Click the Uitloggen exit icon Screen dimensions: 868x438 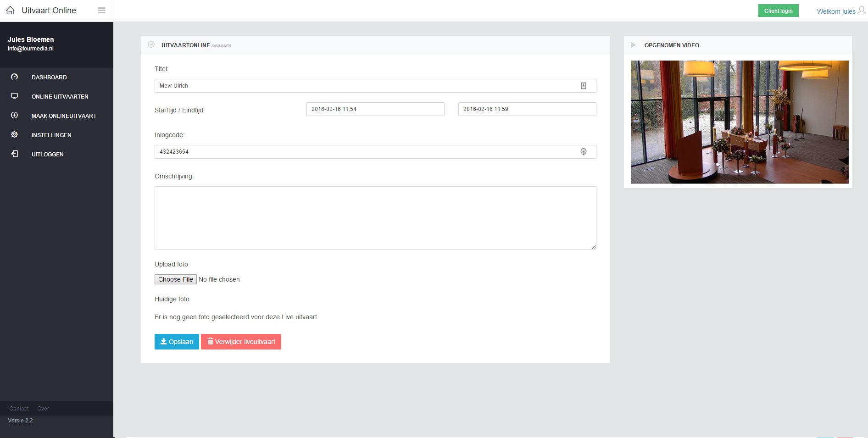click(x=15, y=154)
